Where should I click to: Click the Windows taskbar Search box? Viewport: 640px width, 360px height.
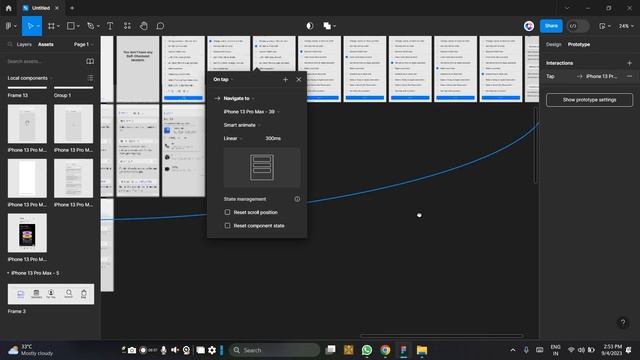click(274, 350)
